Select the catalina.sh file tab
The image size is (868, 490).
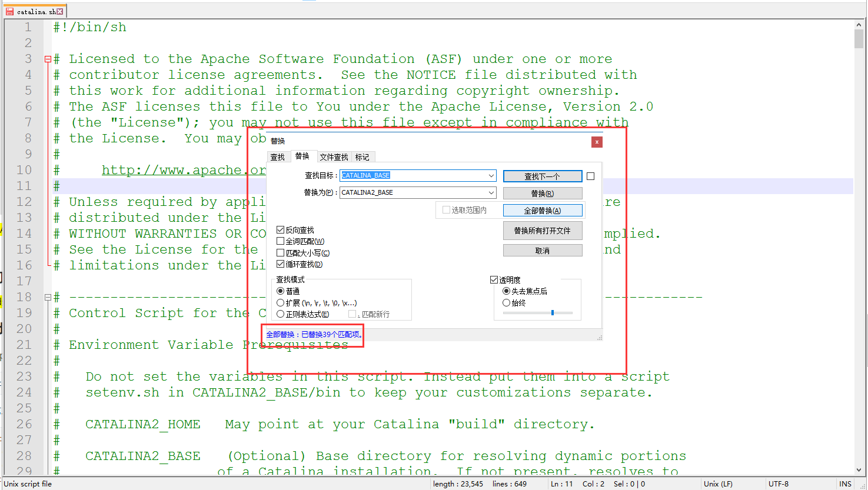coord(34,11)
